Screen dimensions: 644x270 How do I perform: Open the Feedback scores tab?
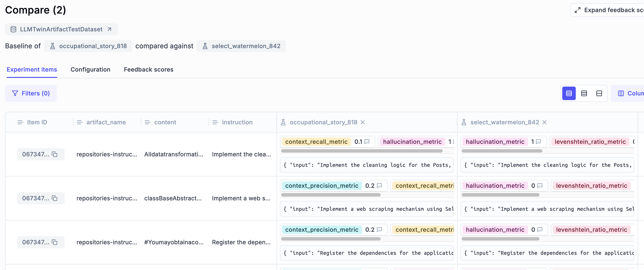148,70
